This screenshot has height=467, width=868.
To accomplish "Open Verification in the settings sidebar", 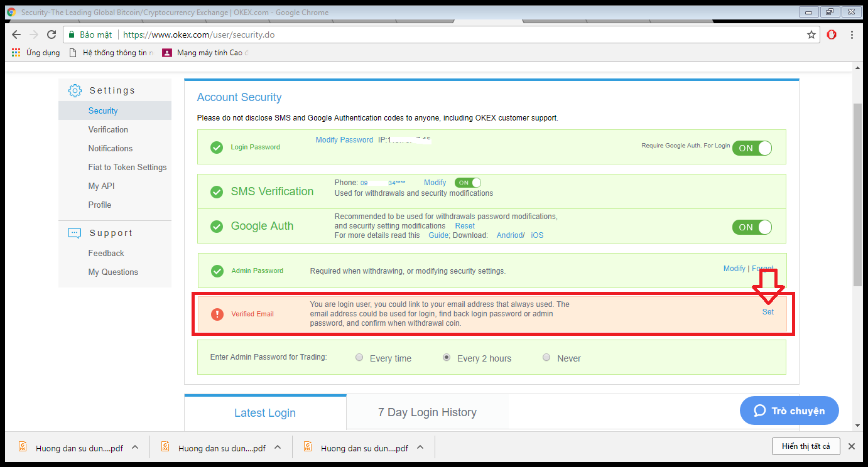I will [108, 129].
